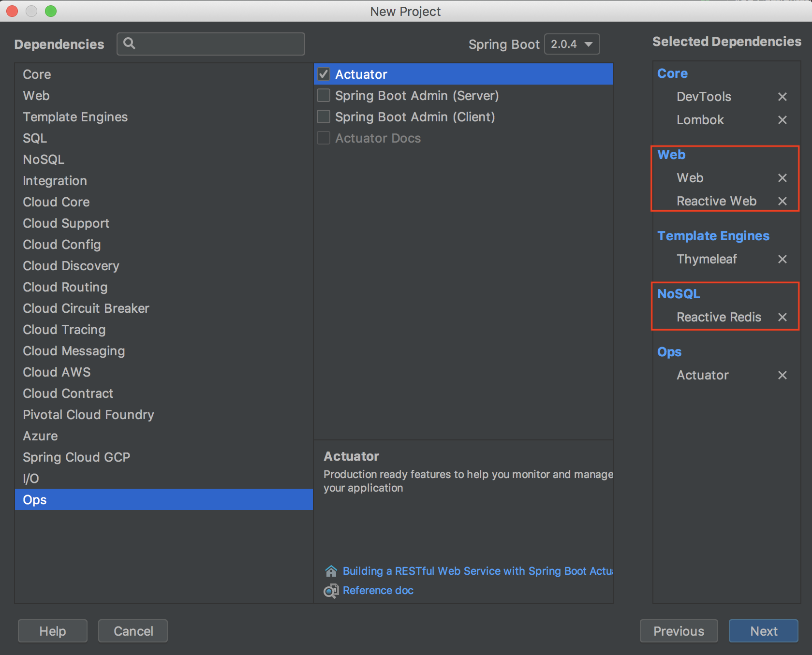812x655 pixels.
Task: Select the Cloud Config category
Action: pos(164,245)
